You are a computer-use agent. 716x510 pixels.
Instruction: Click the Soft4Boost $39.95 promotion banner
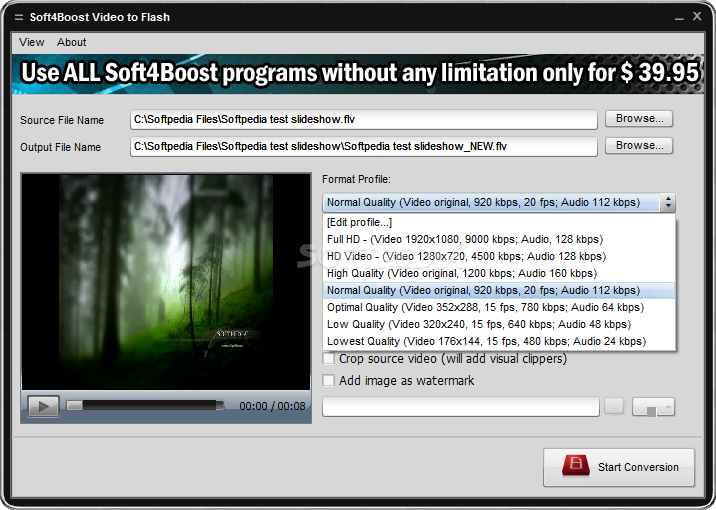pyautogui.click(x=358, y=74)
